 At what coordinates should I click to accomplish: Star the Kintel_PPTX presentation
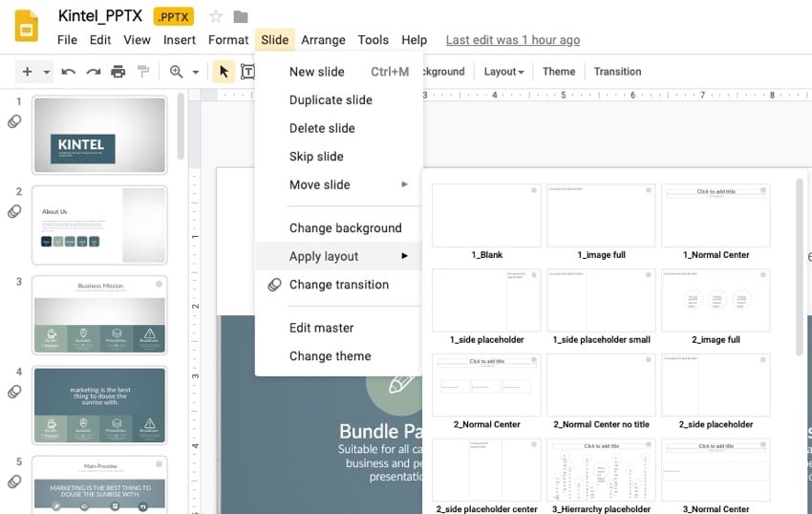coord(216,16)
